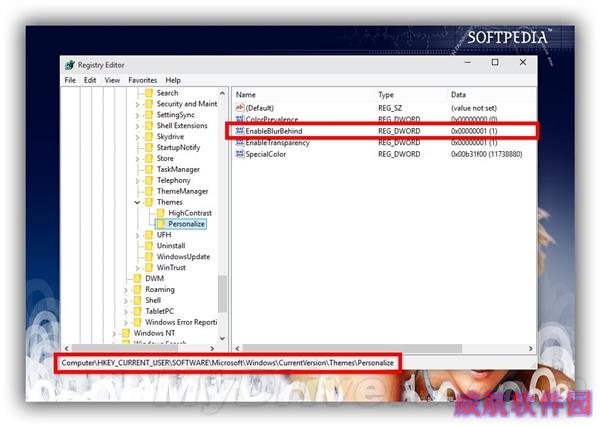The image size is (600, 427).
Task: Select the EnableBlurBehind value name
Action: 274,131
